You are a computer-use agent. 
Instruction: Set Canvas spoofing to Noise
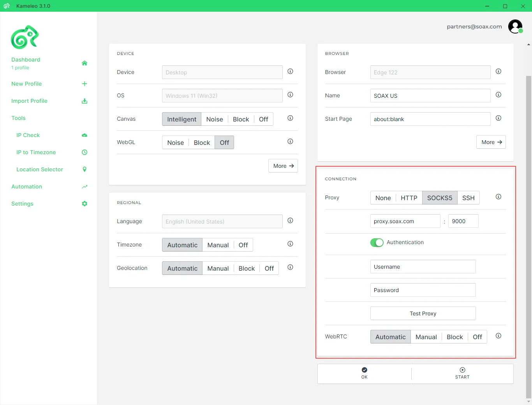tap(215, 119)
